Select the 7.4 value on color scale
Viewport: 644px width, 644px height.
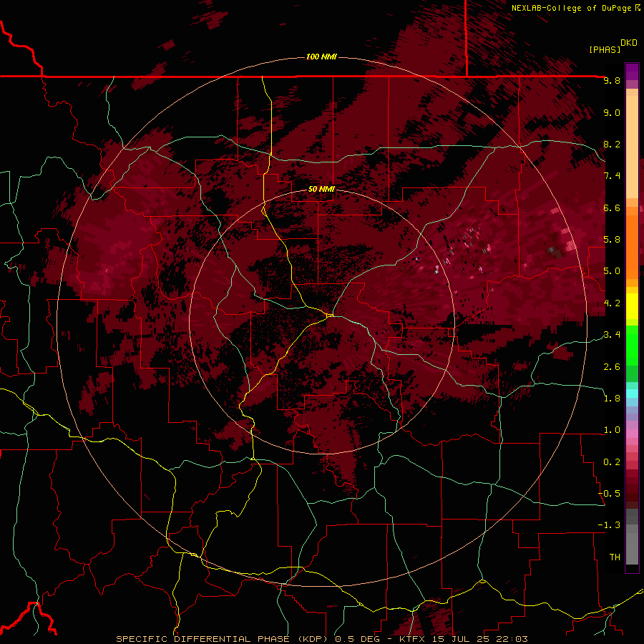coord(612,176)
